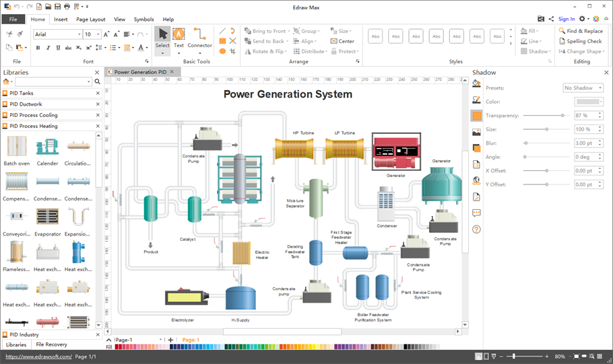Adjust the shadow Transparency slider
613x364 pixels.
click(x=562, y=116)
